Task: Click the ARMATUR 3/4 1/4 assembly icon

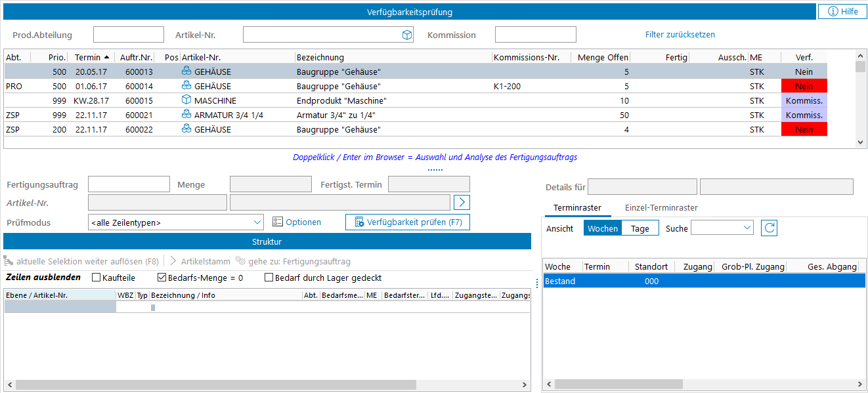Action: (x=186, y=115)
